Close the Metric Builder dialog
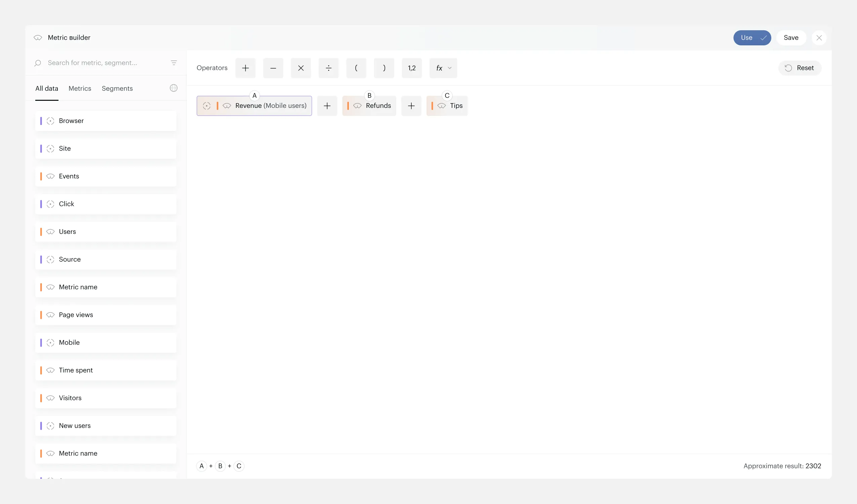Viewport: 857px width, 504px height. pyautogui.click(x=819, y=38)
